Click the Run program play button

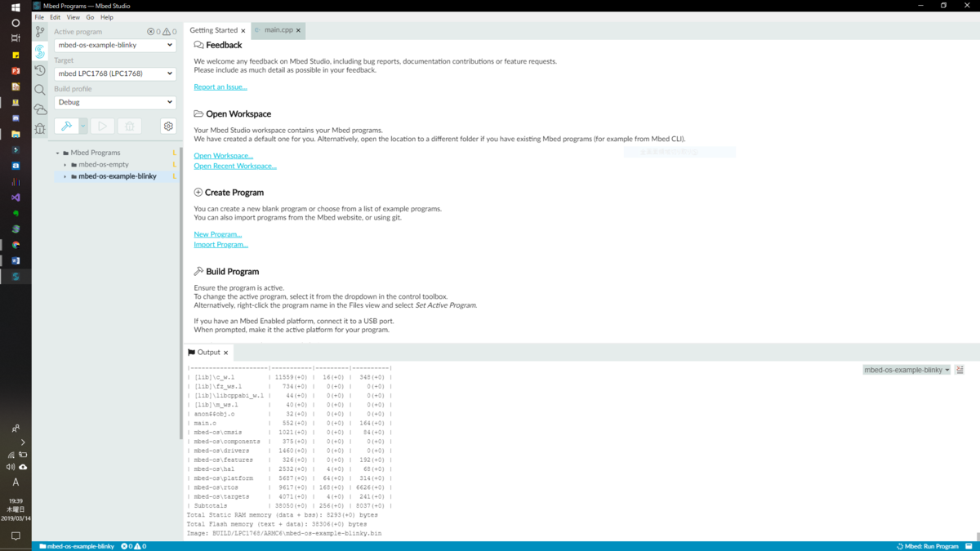click(102, 127)
